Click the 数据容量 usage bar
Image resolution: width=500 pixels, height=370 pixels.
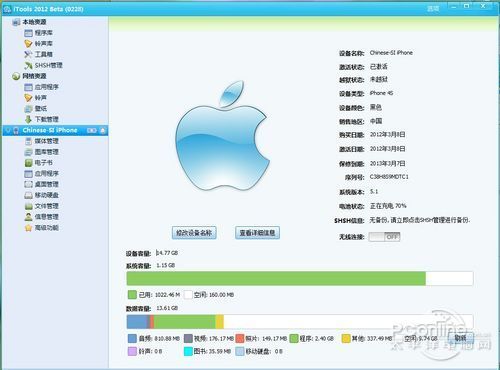coord(300,322)
